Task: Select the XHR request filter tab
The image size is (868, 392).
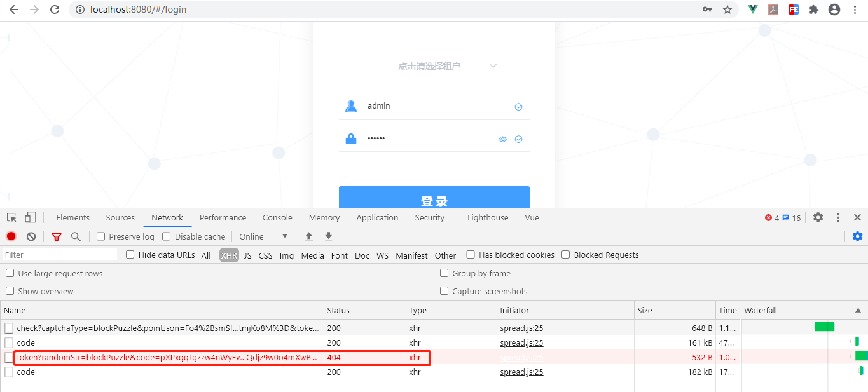Action: pyautogui.click(x=228, y=255)
